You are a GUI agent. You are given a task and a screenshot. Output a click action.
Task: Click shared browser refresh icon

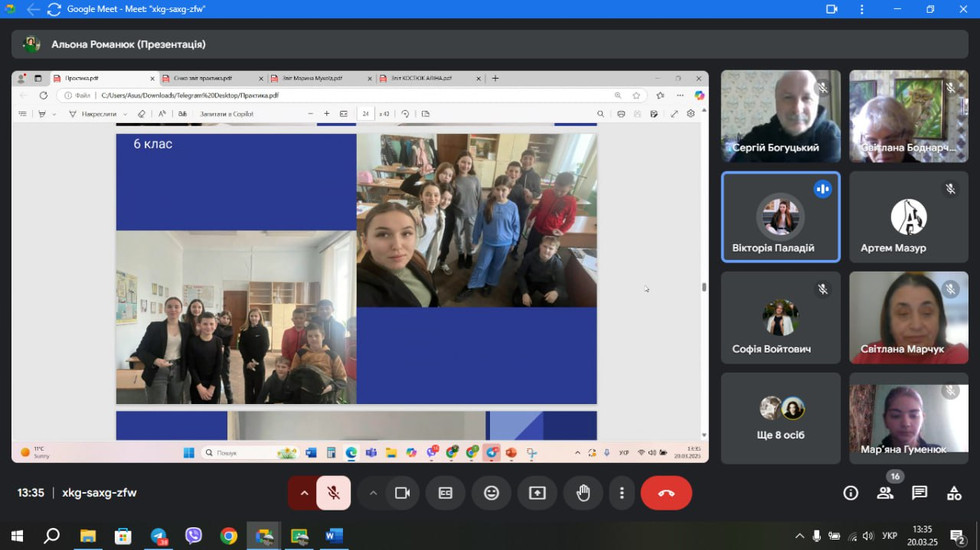point(43,96)
